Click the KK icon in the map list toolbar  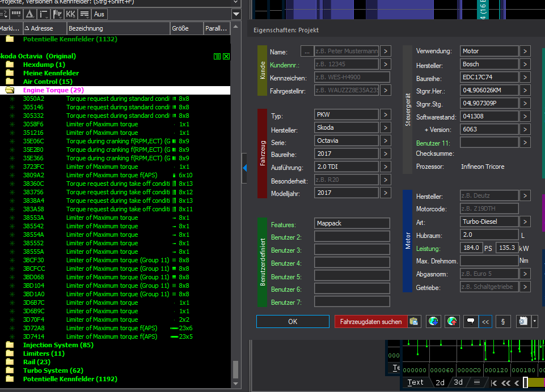[x=70, y=14]
